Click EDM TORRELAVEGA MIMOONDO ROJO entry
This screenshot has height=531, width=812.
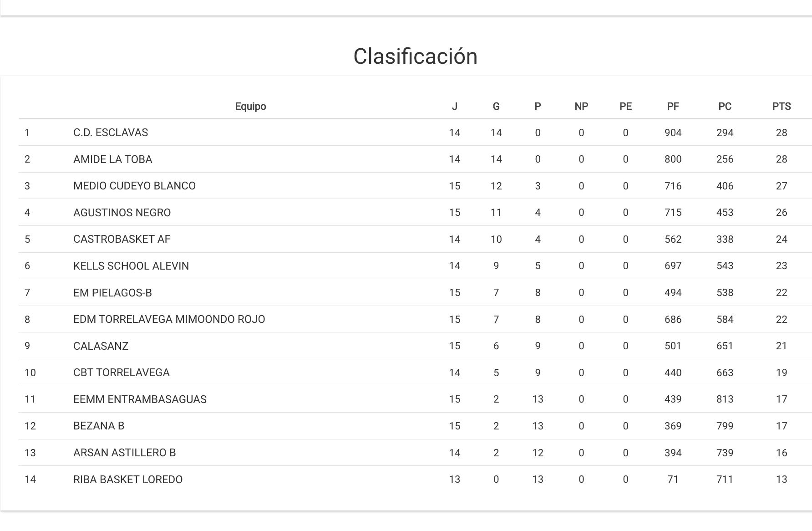169,319
